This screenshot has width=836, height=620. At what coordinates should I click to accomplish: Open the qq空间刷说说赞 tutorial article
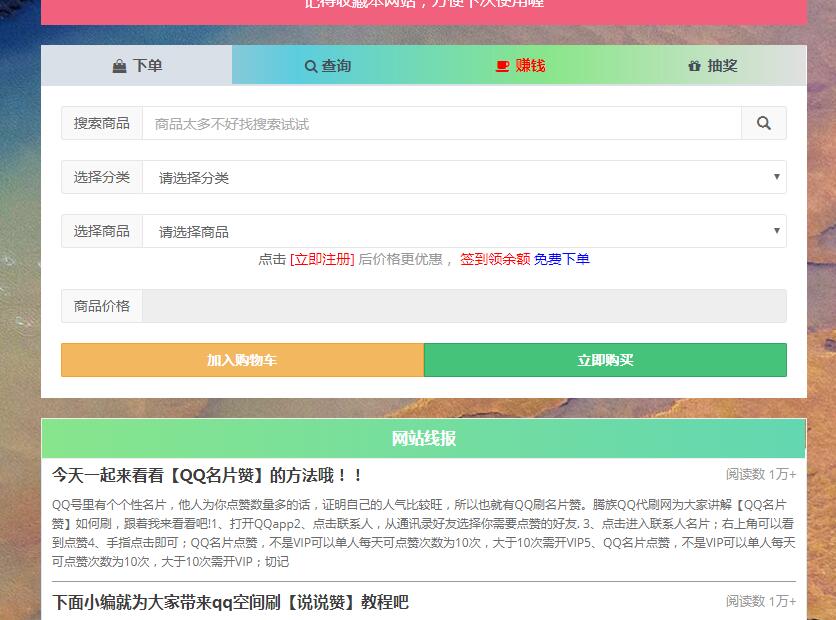click(x=230, y=602)
